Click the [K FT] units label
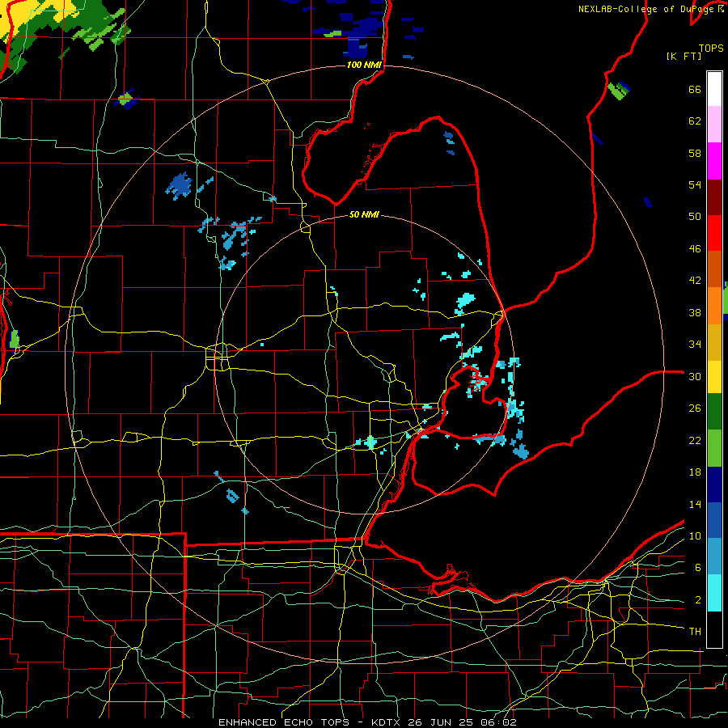 (x=684, y=57)
